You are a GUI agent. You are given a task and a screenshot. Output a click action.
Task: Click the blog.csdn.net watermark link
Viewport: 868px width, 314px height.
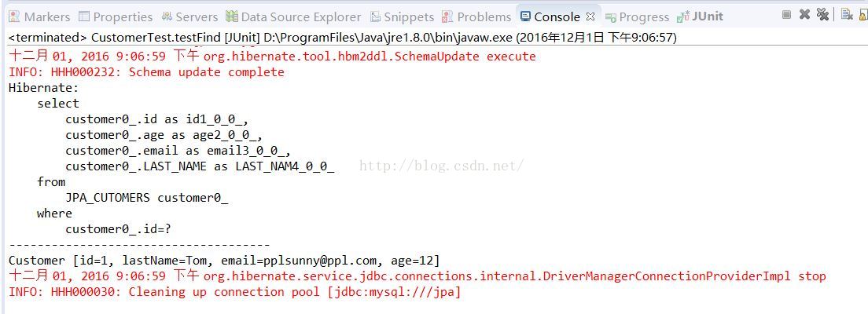click(x=441, y=166)
